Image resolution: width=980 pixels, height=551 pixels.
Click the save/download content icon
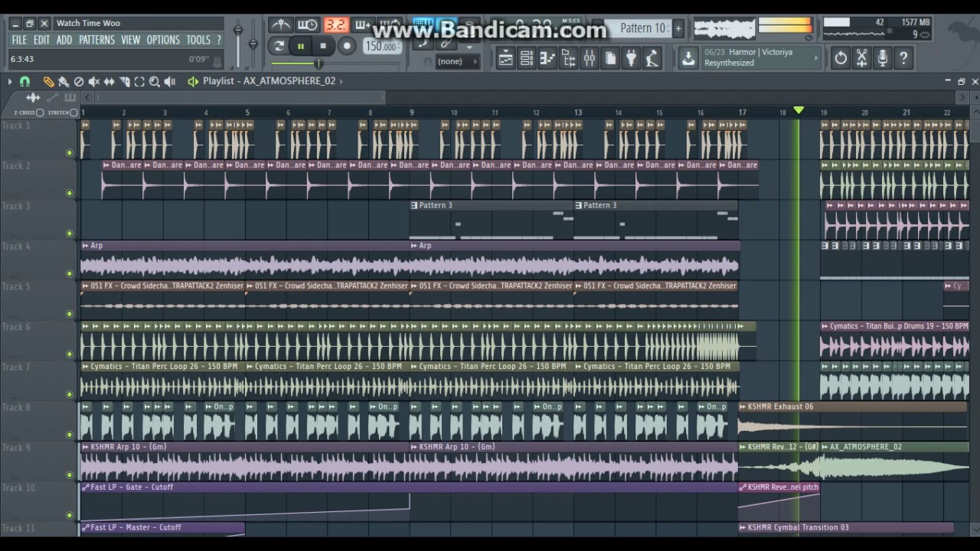(688, 58)
